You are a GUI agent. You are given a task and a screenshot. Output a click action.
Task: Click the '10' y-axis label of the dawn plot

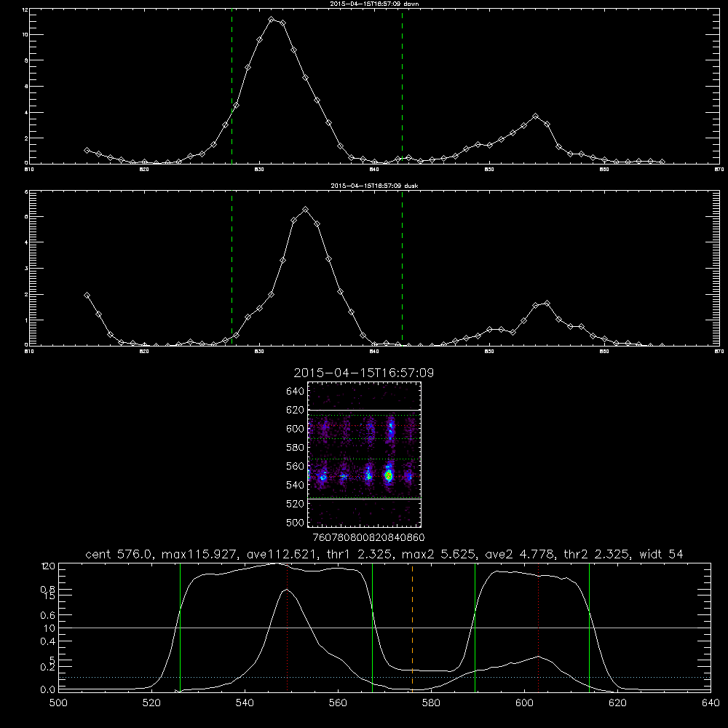23,35
